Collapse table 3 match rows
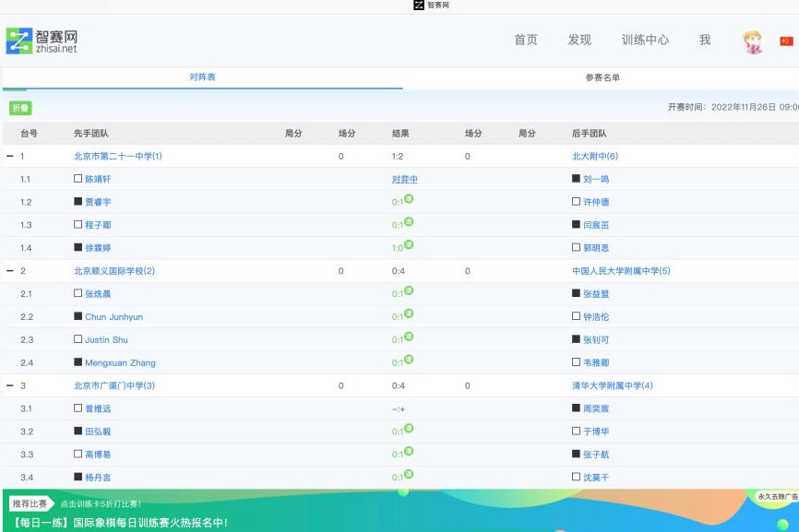Image resolution: width=799 pixels, height=532 pixels. (x=10, y=386)
